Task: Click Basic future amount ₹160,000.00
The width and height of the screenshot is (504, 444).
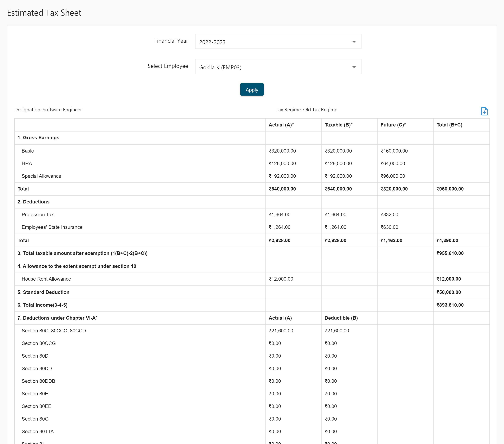Action: click(394, 151)
